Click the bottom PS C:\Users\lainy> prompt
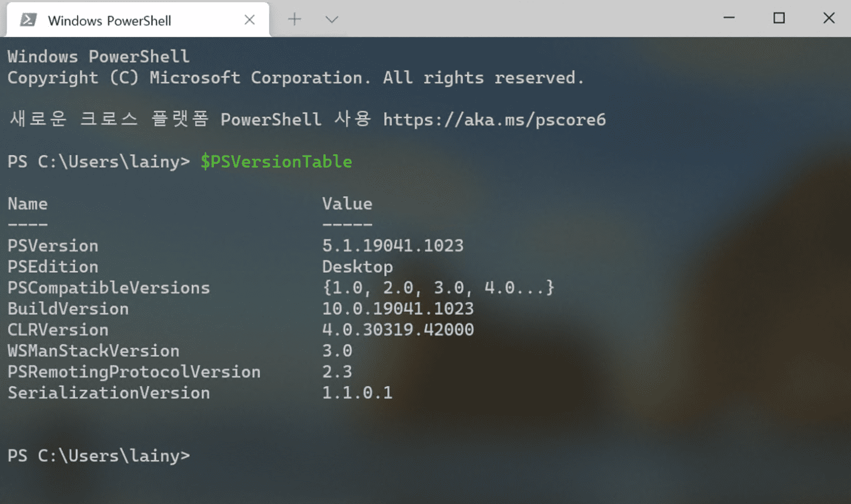Screen dimensions: 851x504 tap(99, 456)
